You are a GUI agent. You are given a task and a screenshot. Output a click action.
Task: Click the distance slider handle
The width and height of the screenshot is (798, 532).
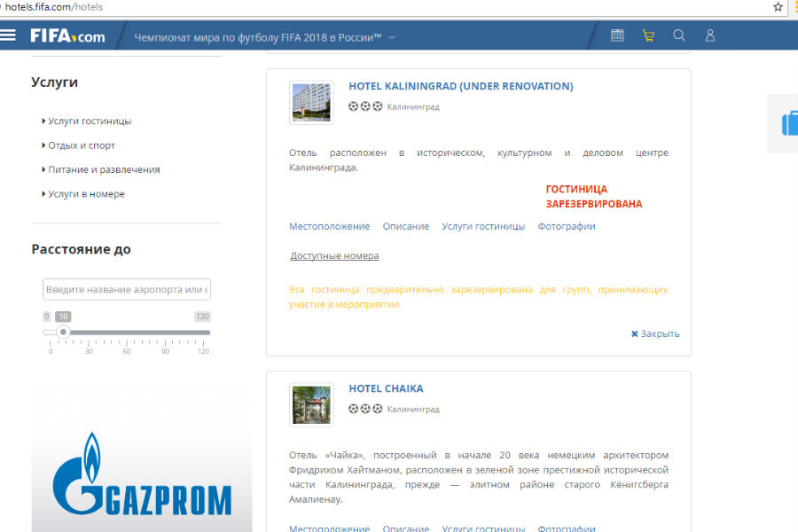tap(63, 332)
